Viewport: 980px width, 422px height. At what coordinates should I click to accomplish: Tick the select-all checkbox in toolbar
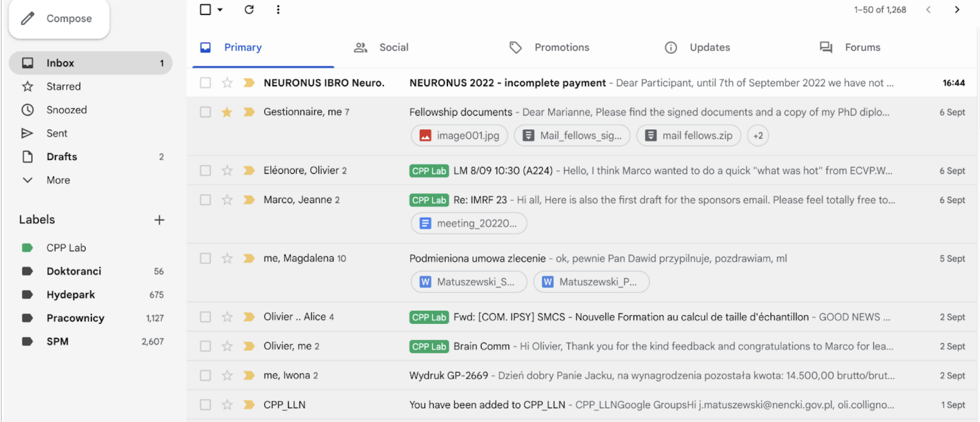pyautogui.click(x=205, y=9)
